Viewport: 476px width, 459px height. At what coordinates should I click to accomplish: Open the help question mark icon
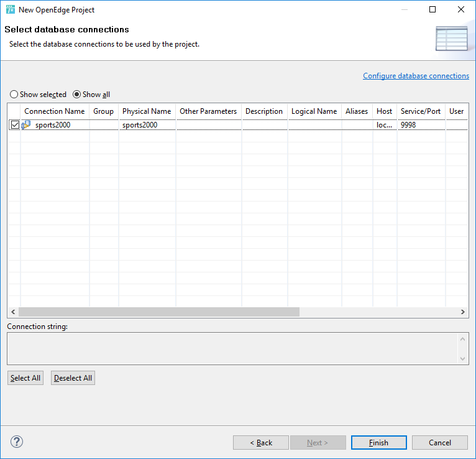(17, 442)
